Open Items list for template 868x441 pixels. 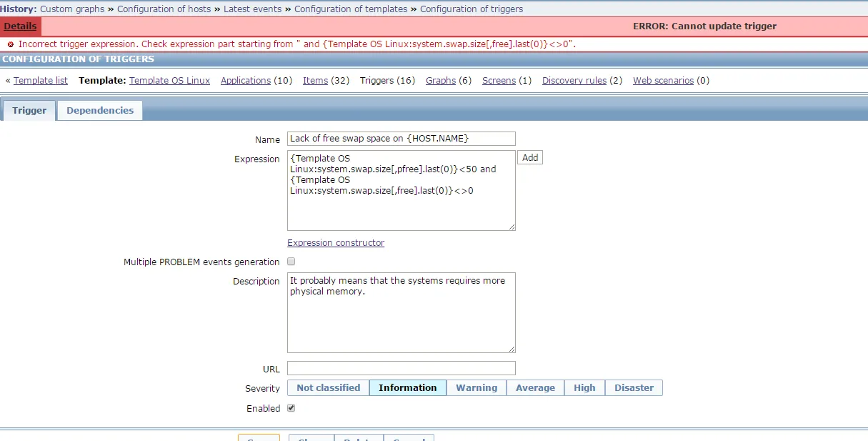coord(315,81)
